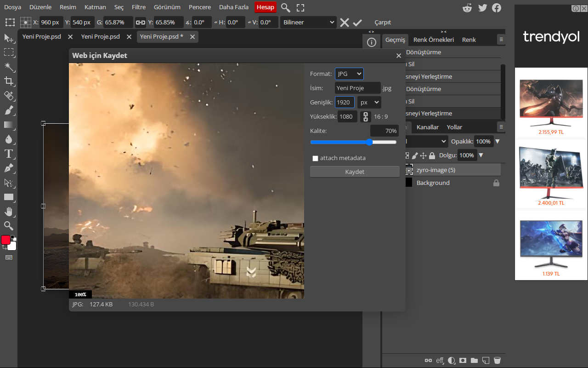
Task: Select the Spot Healing Brush tool
Action: tap(9, 96)
